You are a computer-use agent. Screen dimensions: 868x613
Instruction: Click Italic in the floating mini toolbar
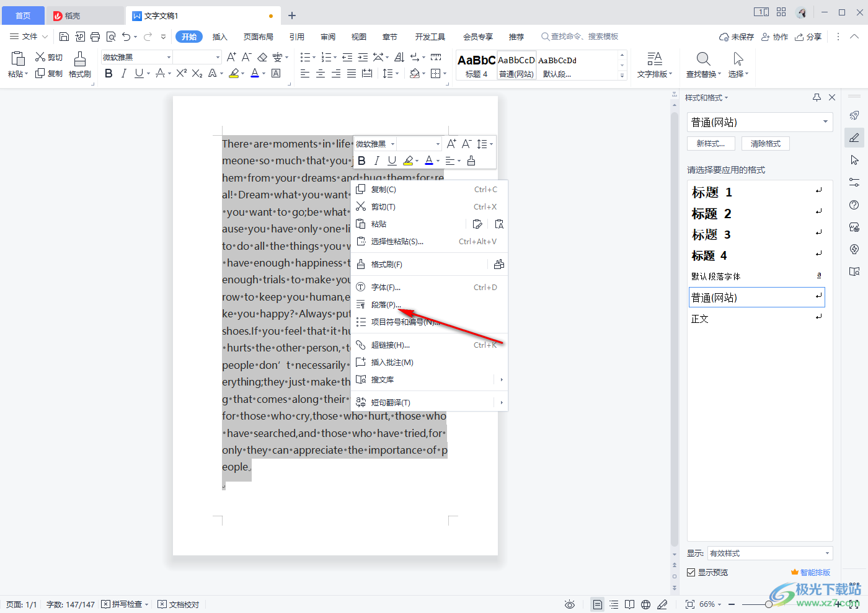coord(376,161)
